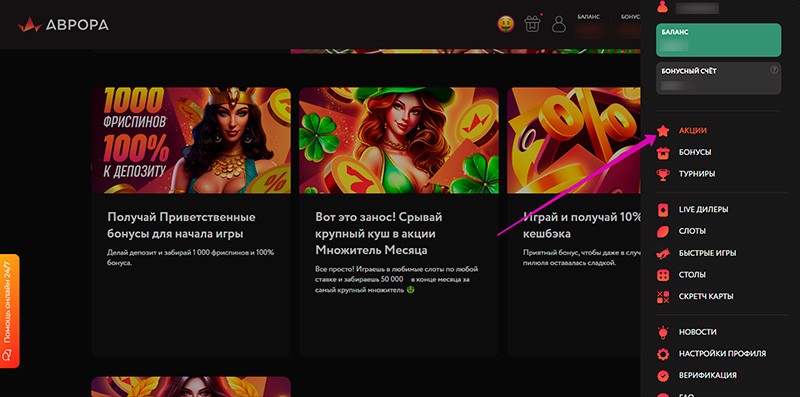Click text Все просто! Играешь в любимые слоты

click(x=397, y=279)
